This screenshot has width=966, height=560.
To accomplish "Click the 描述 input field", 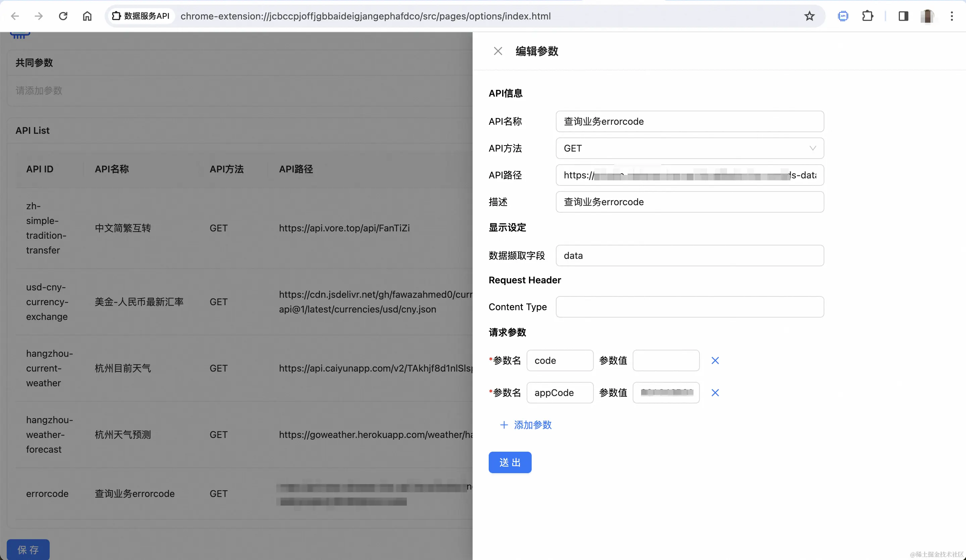I will pyautogui.click(x=689, y=202).
